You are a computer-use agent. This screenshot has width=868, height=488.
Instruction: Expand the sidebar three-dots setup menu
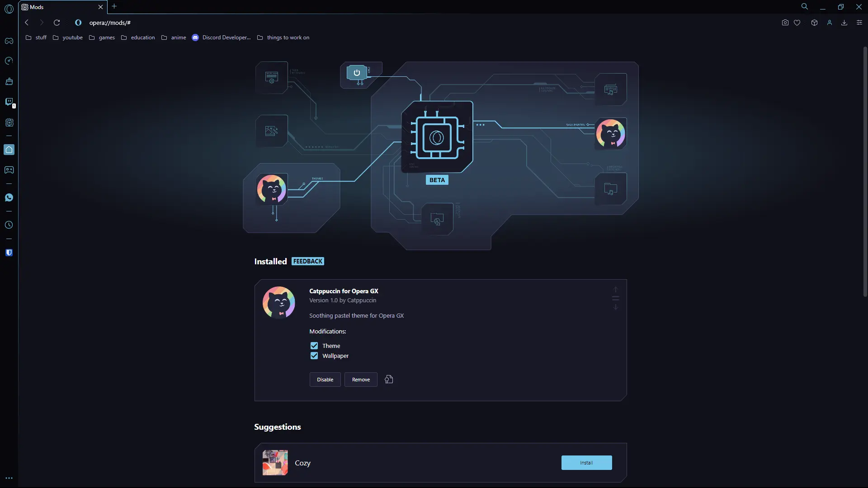point(9,478)
